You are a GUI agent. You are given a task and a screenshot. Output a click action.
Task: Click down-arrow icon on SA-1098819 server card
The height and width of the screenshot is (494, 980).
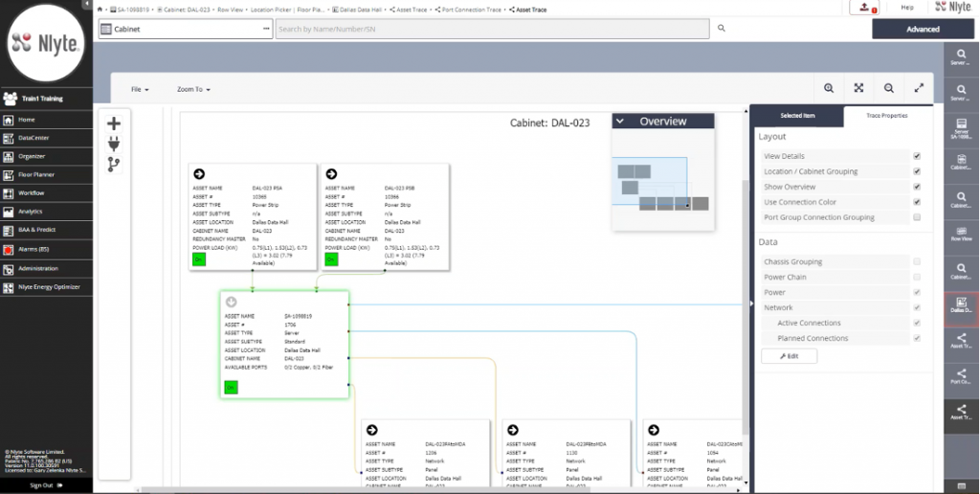[231, 302]
